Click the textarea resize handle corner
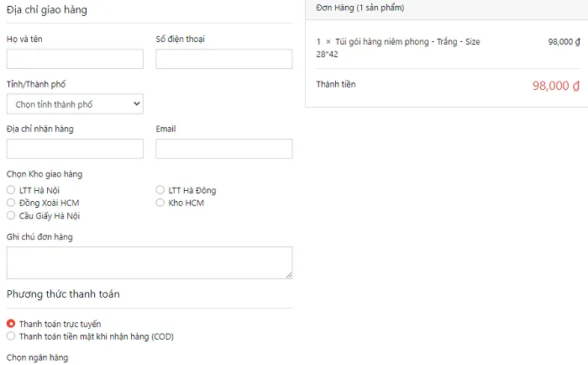The height and width of the screenshot is (365, 588). click(289, 275)
